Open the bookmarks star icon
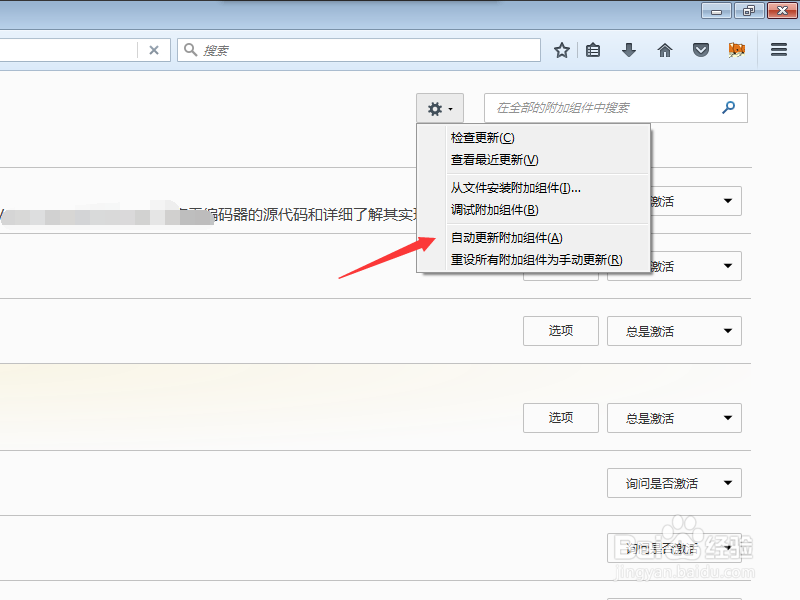800x600 pixels. [x=561, y=49]
